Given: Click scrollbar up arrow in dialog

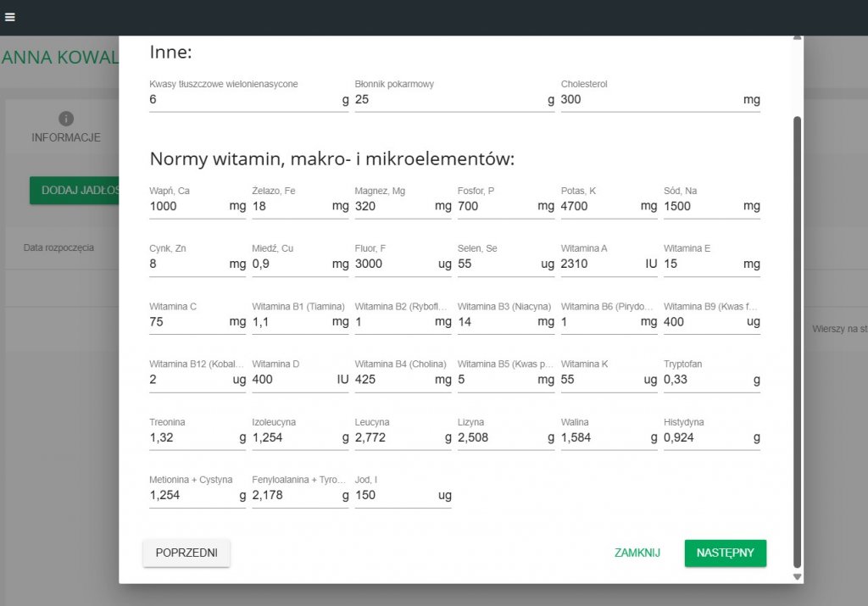Looking at the screenshot, I should [797, 38].
